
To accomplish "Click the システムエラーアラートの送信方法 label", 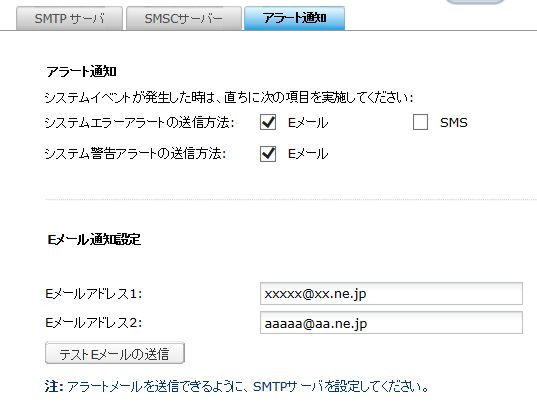I will pyautogui.click(x=139, y=123).
